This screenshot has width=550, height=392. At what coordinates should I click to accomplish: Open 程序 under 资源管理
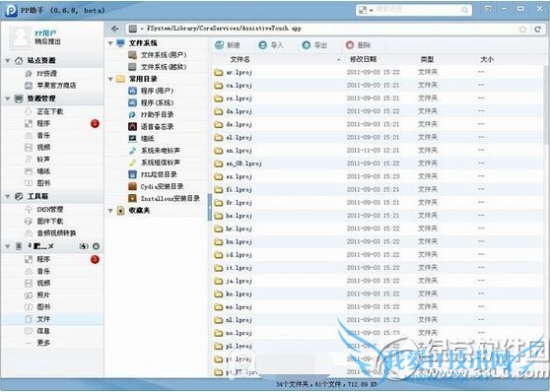[x=37, y=123]
